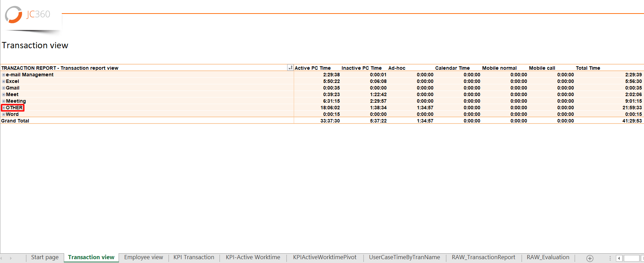The image size is (644, 263).
Task: Click the horizontal scrollbar left arrow
Action: click(619, 258)
